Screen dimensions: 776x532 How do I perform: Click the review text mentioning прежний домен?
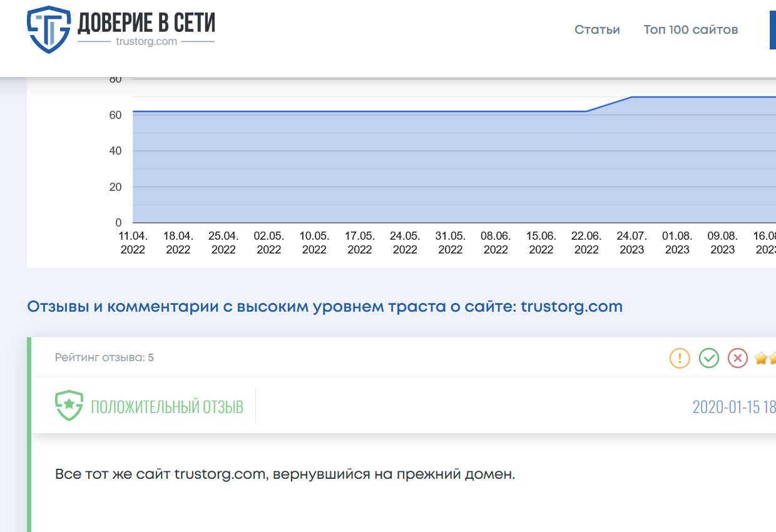point(285,474)
